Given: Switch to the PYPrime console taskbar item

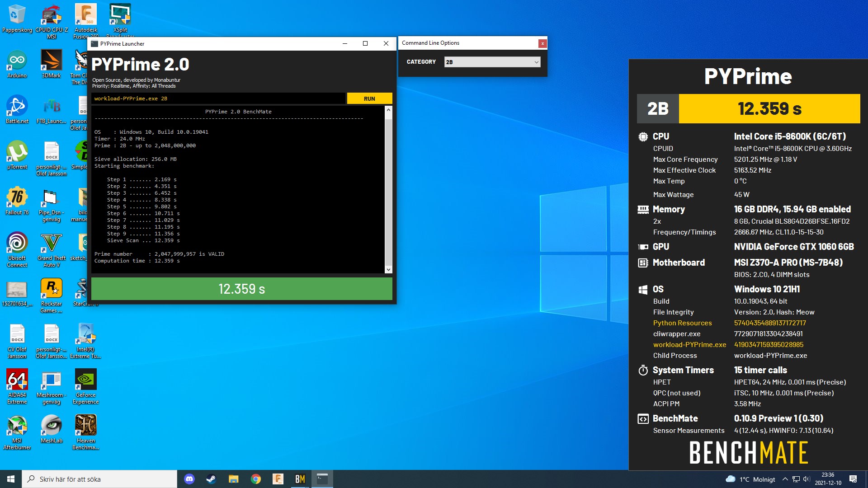Looking at the screenshot, I should [x=322, y=479].
